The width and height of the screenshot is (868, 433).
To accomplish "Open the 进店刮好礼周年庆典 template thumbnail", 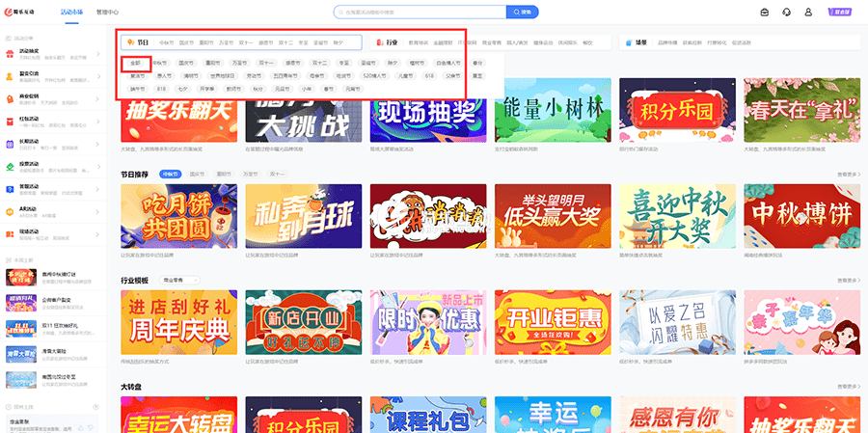I will click(178, 322).
